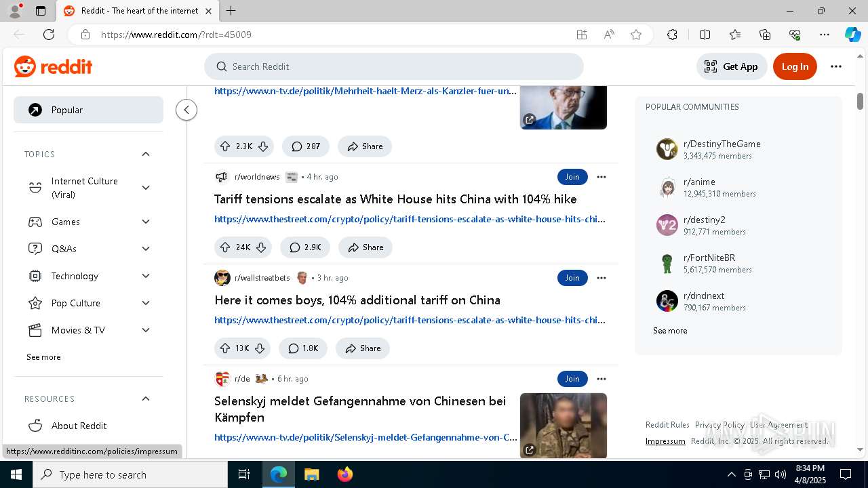The height and width of the screenshot is (488, 868).
Task: Add page to favorites star icon
Action: [x=636, y=35]
